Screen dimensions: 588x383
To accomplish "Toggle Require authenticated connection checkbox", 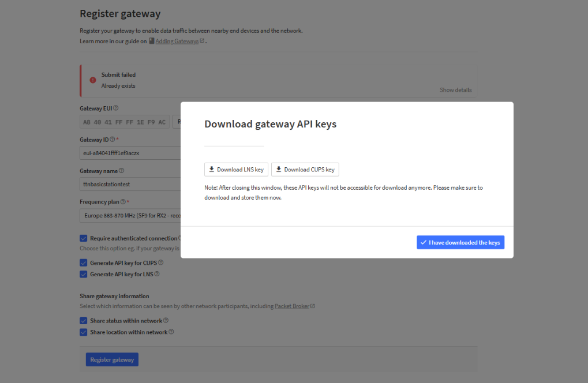I will coord(84,238).
